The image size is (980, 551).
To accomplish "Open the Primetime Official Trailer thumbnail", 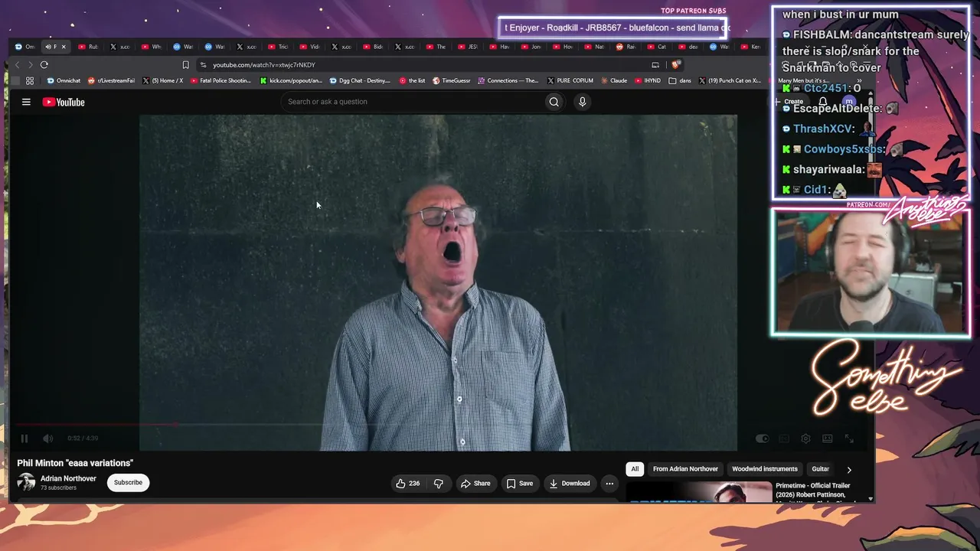I will click(699, 491).
